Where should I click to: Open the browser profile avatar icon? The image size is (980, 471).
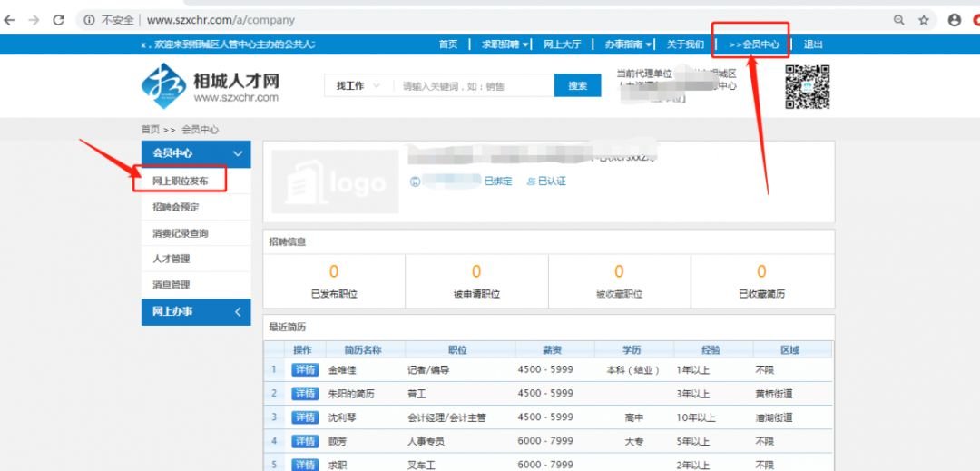coord(954,19)
